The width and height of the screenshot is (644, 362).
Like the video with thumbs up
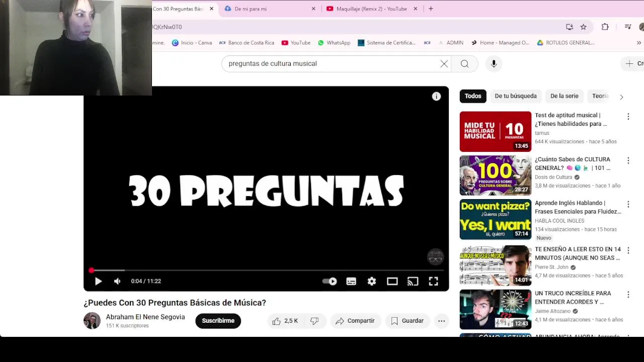pos(285,321)
